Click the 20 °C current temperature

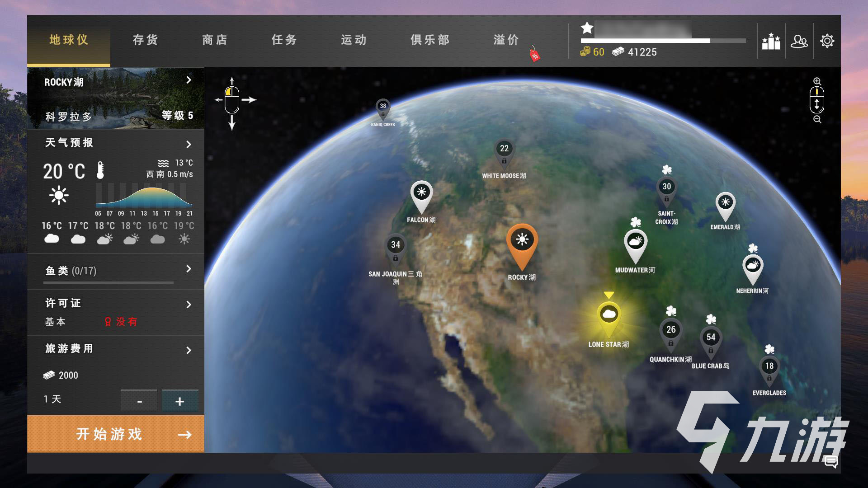tap(64, 171)
